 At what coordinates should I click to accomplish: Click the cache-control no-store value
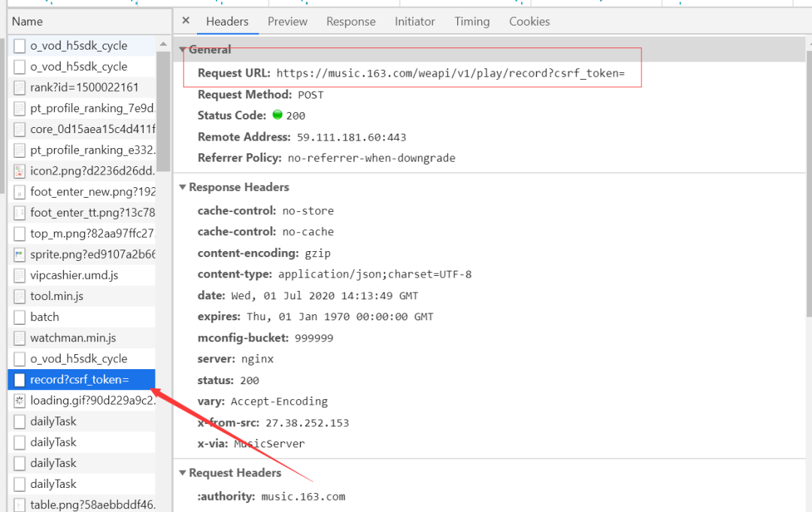(x=308, y=211)
